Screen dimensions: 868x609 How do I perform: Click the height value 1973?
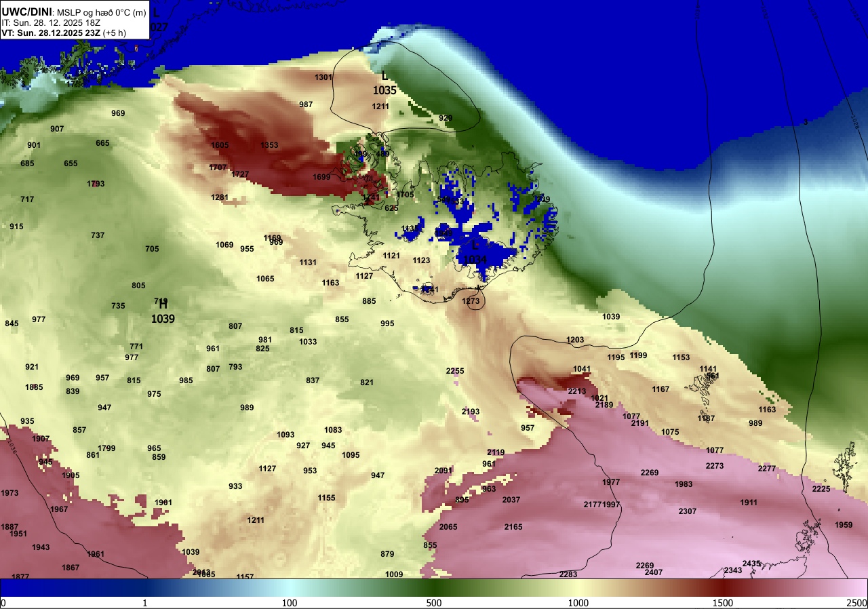coord(9,493)
